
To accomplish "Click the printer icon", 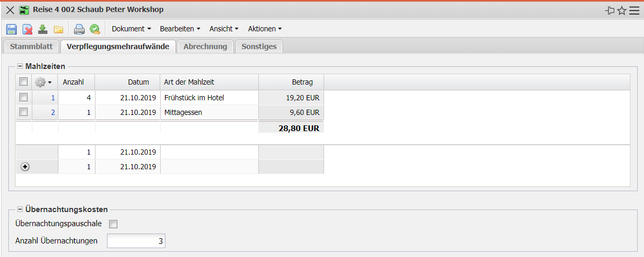I will tap(79, 29).
